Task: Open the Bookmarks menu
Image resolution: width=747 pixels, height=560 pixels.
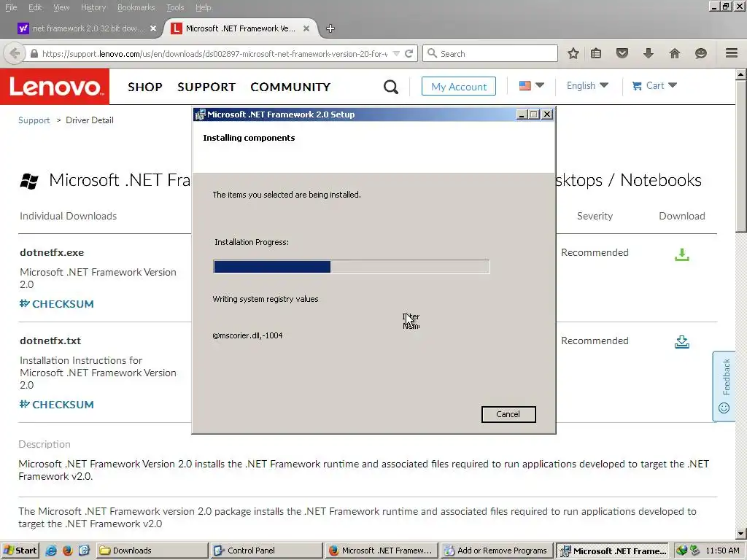Action: (x=136, y=7)
